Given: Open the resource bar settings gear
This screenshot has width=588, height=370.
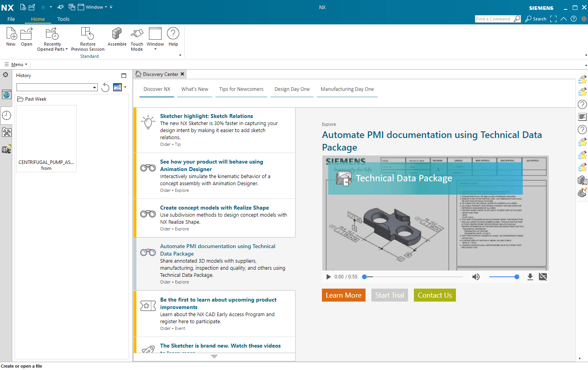Looking at the screenshot, I should pos(6,75).
